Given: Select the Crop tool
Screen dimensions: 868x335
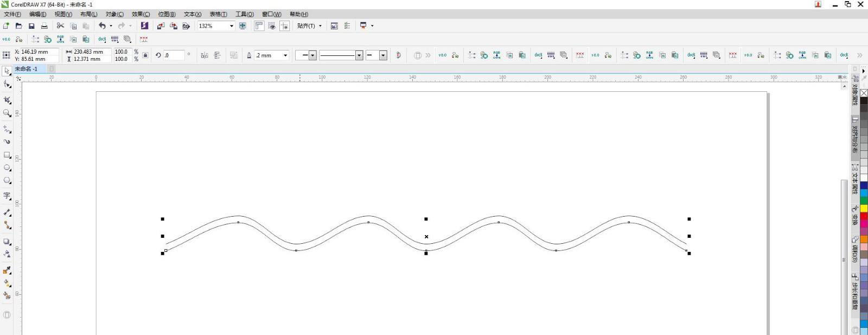Looking at the screenshot, I should coord(7,100).
